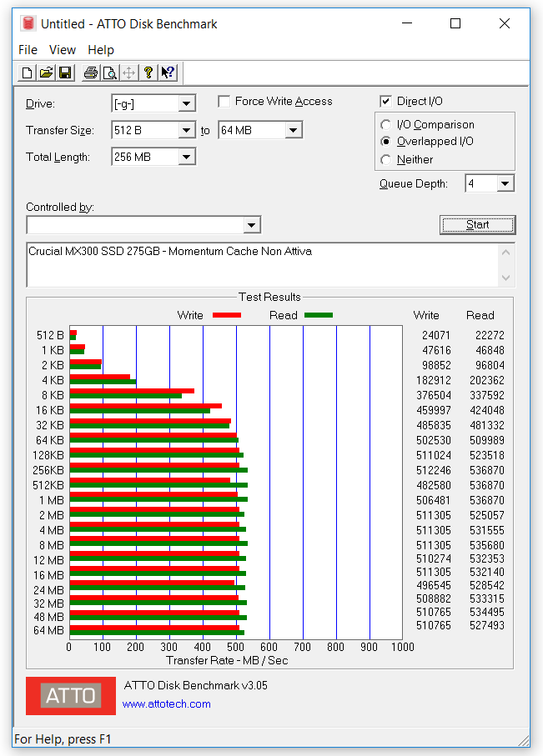Click the description scrollbar up arrow
The width and height of the screenshot is (543, 756).
pyautogui.click(x=505, y=253)
